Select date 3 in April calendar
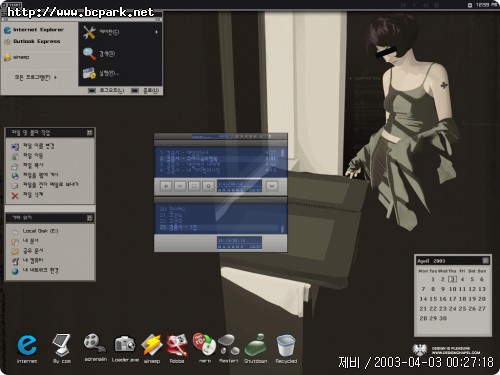 [x=452, y=279]
